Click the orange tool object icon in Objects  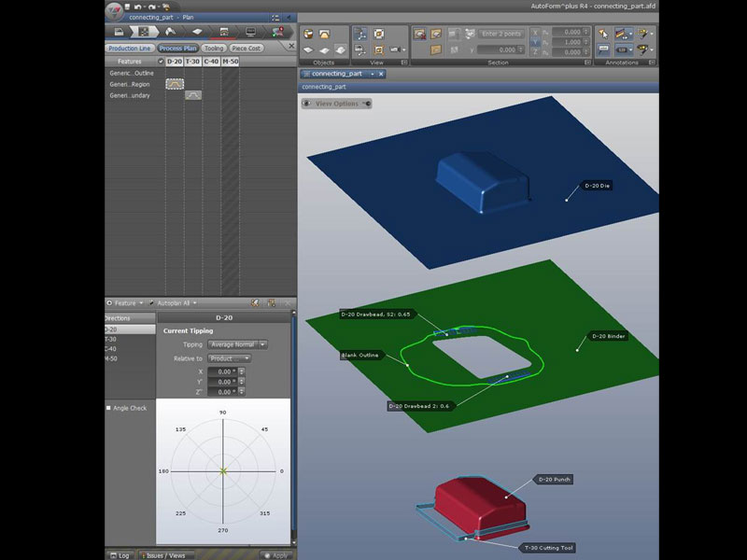tap(324, 34)
